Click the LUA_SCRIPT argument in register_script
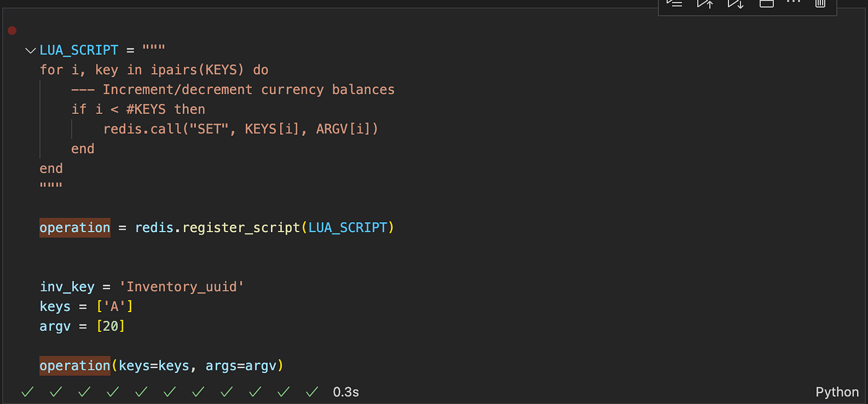This screenshot has width=868, height=404. click(348, 228)
